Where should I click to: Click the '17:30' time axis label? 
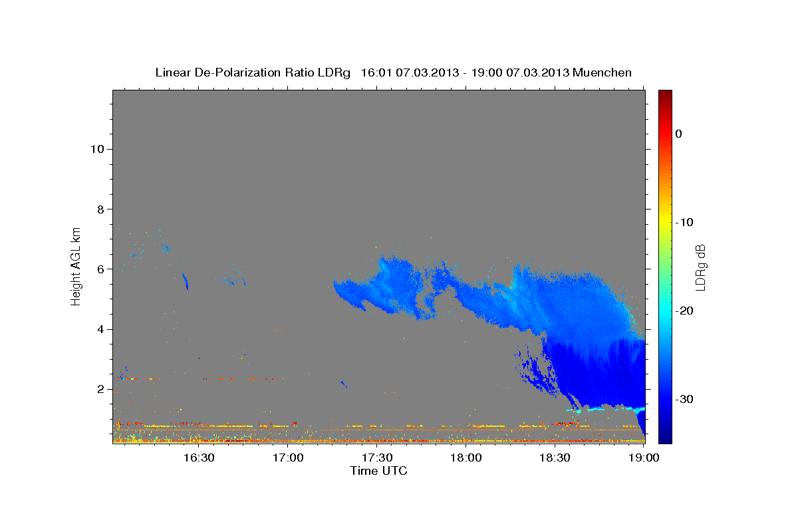pyautogui.click(x=377, y=458)
